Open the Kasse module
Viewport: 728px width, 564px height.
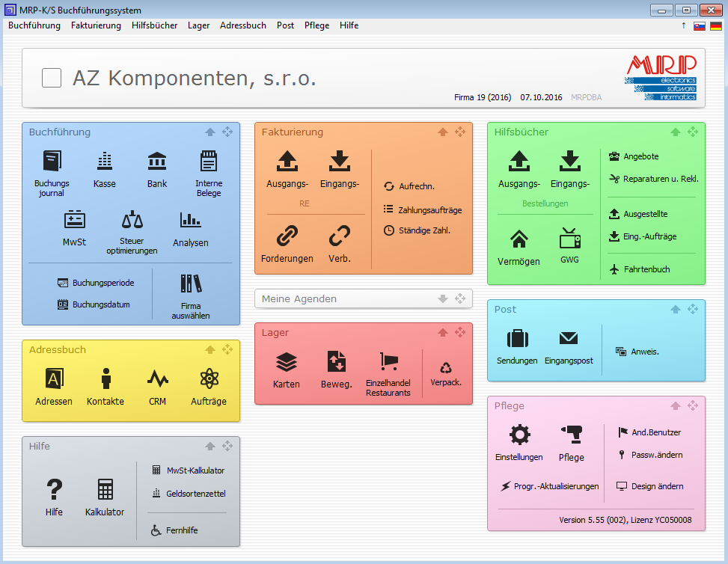105,162
